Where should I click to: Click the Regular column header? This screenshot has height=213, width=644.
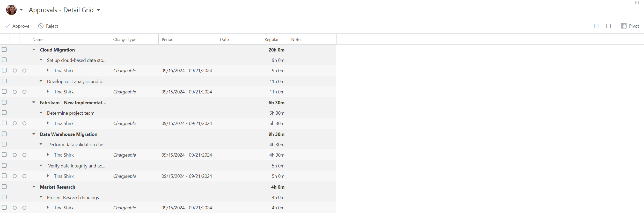[x=272, y=39]
